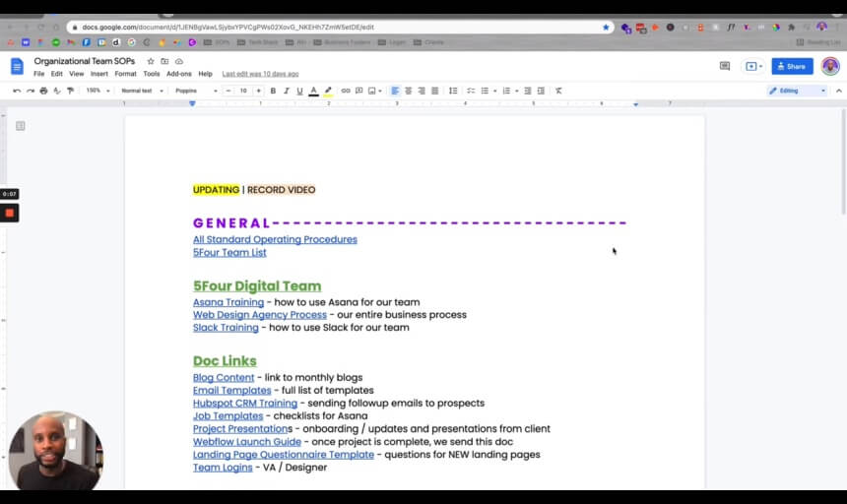Click the browser address bar
847x504 pixels.
[x=341, y=27]
